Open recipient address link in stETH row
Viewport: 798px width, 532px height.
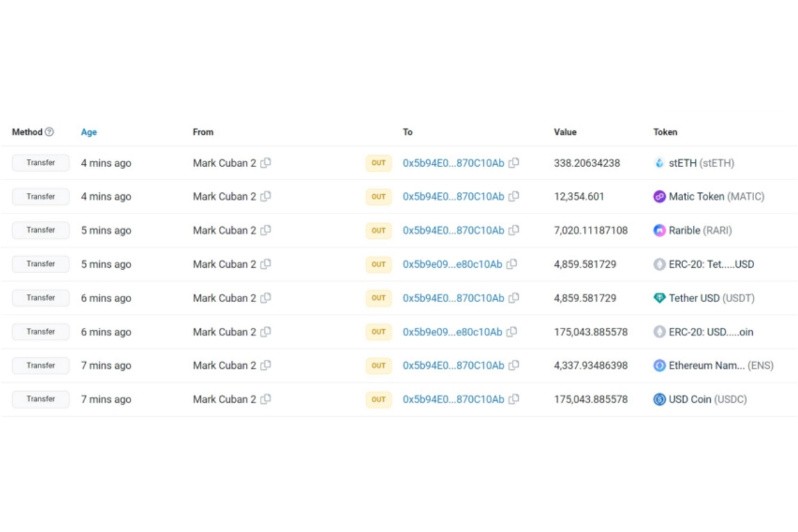click(454, 163)
